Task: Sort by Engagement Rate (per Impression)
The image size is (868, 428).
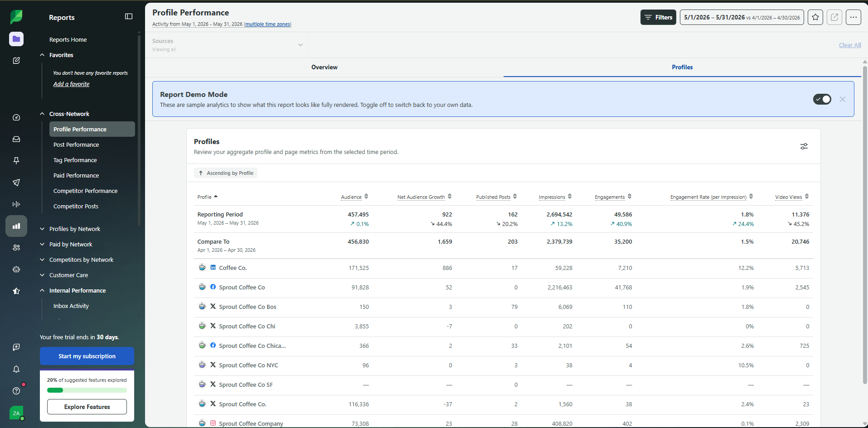Action: pyautogui.click(x=712, y=197)
